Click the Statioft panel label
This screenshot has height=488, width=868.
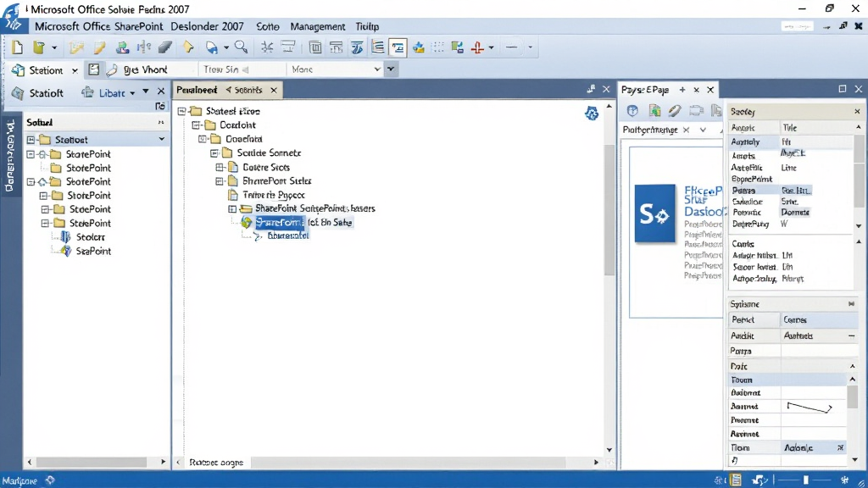pyautogui.click(x=47, y=93)
